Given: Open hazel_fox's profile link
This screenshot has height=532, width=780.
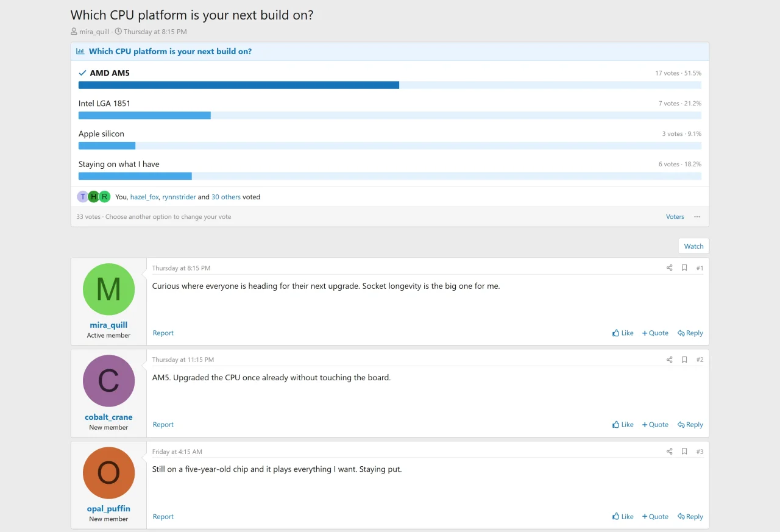Looking at the screenshot, I should click(x=144, y=197).
